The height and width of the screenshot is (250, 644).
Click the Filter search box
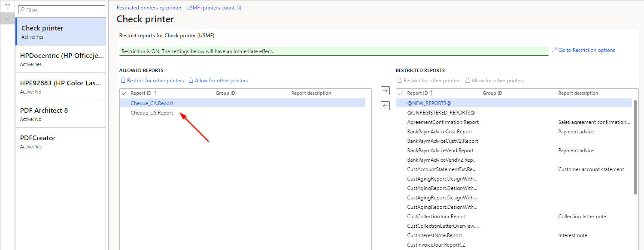[x=61, y=10]
